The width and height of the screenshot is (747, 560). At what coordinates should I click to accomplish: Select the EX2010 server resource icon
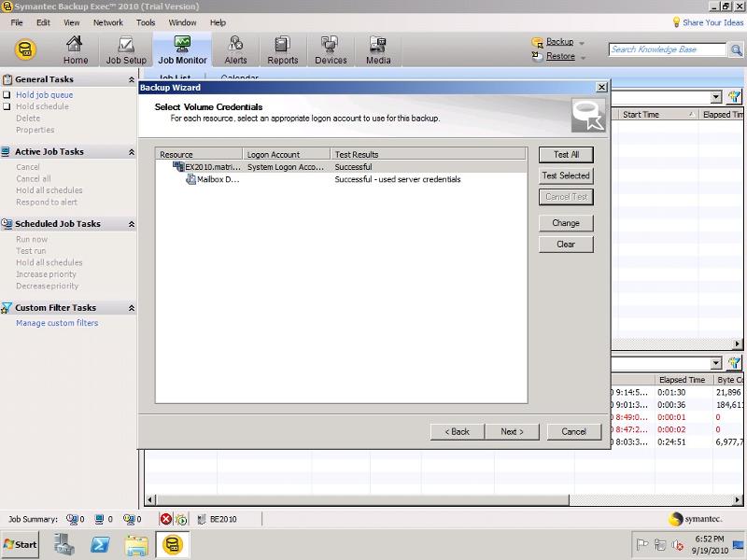(x=178, y=167)
